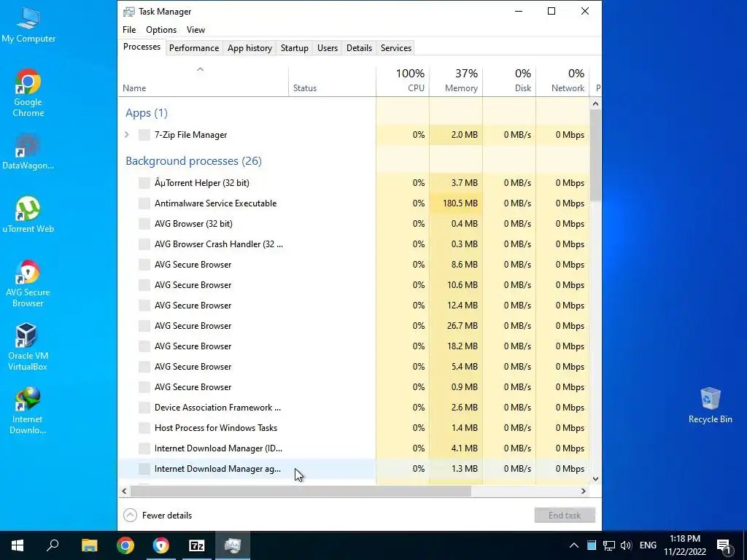This screenshot has width=747, height=560.
Task: Click the Task Manager taskbar button
Action: (233, 545)
